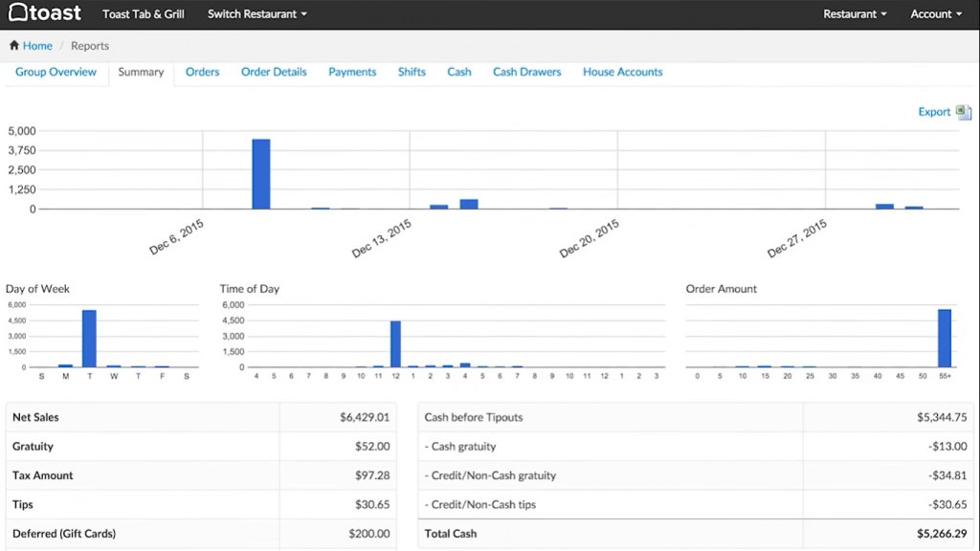Open the Orders tab
980x551 pixels.
(202, 72)
